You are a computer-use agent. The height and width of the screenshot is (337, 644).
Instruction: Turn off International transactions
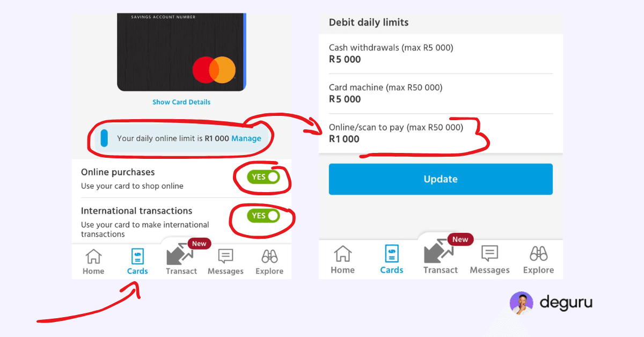[262, 216]
